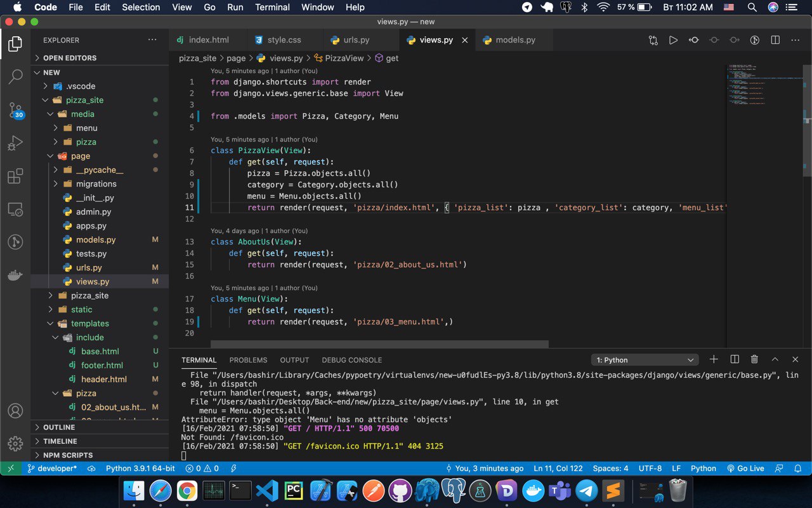Open the OUTPUT panel tab

(294, 360)
